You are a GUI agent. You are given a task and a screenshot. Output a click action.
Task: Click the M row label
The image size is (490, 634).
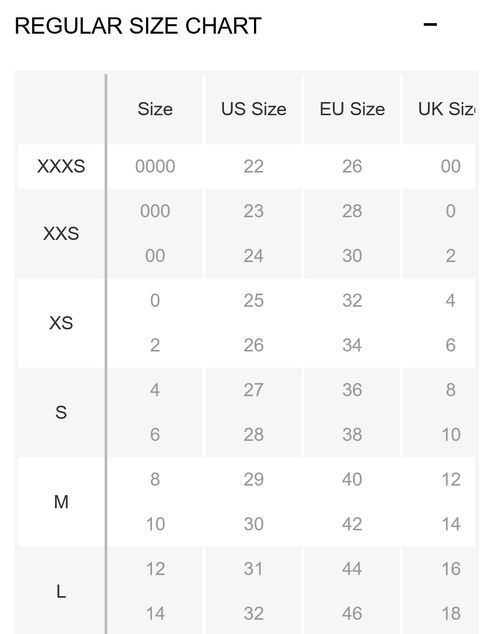tap(61, 502)
